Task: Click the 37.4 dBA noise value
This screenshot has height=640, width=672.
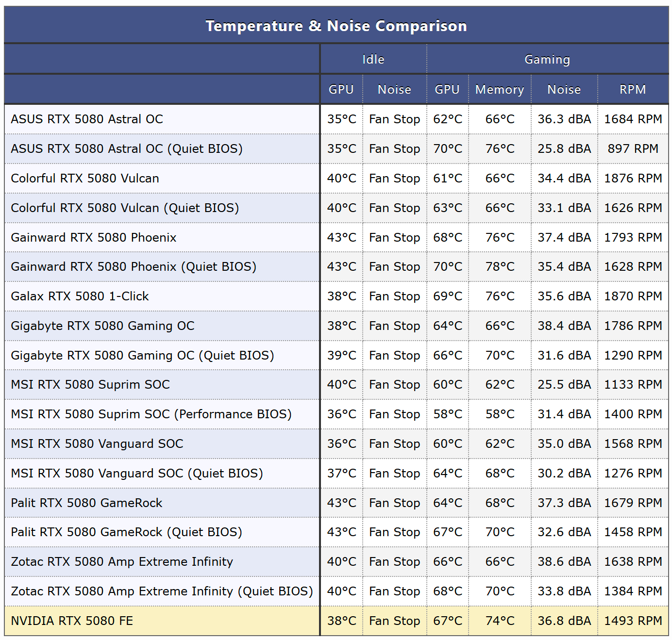Action: click(564, 237)
